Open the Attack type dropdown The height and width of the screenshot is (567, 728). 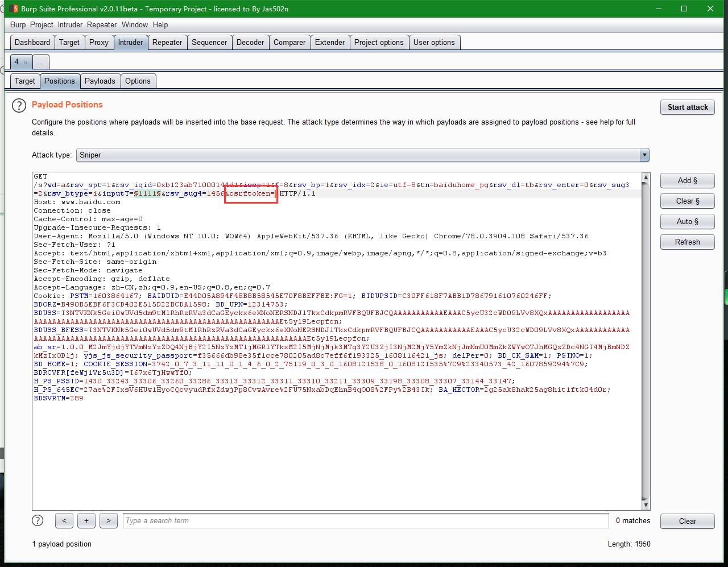pyautogui.click(x=644, y=155)
